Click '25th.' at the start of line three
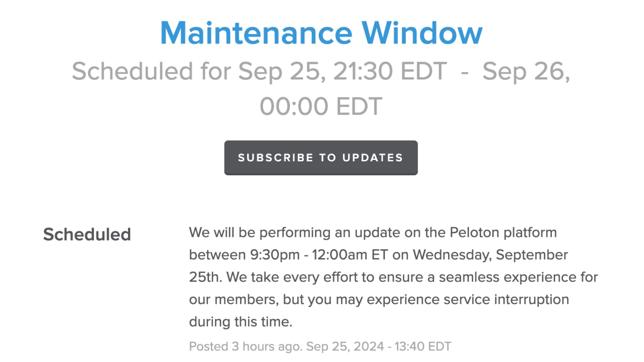Screen dimensions: 644x362 [205, 277]
